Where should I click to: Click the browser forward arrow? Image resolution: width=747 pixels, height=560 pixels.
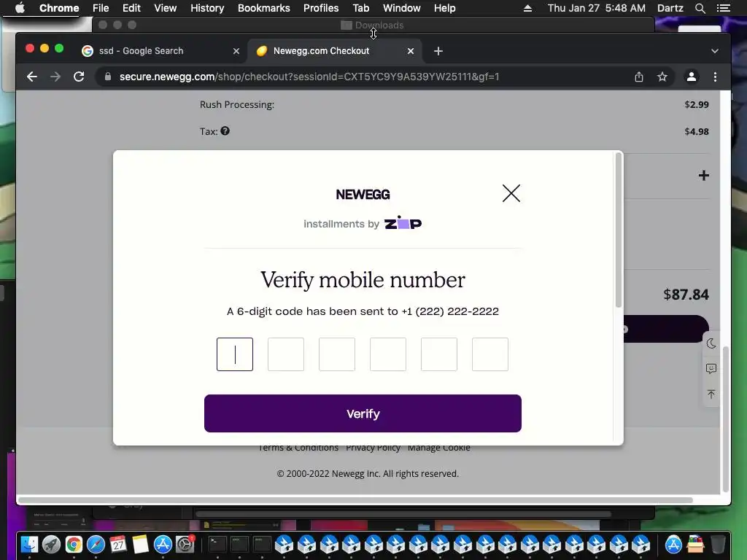click(x=55, y=77)
